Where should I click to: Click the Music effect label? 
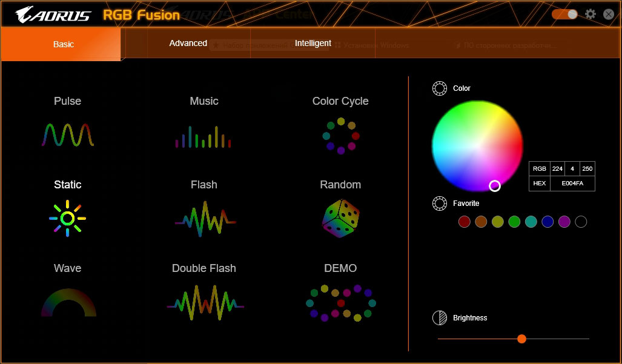tap(204, 101)
